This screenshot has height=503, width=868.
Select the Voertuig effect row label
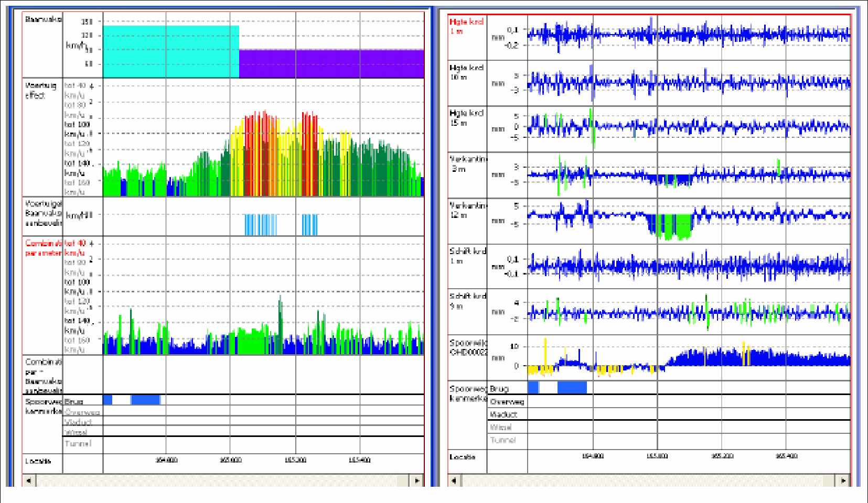click(x=40, y=91)
